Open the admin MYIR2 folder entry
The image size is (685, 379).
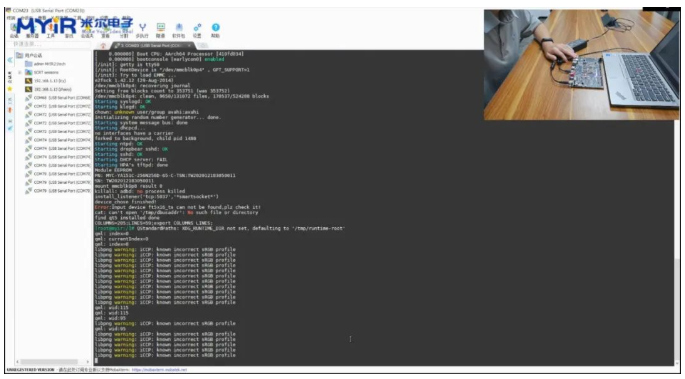click(x=45, y=64)
